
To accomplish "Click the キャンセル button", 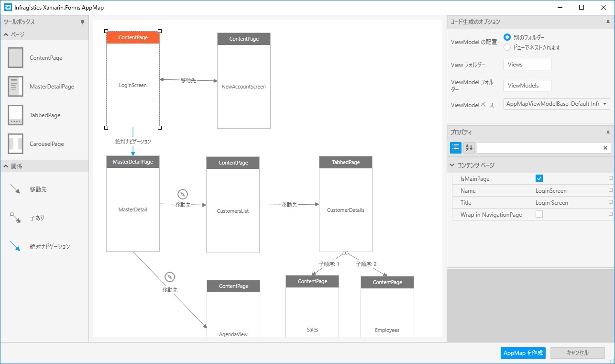I will tap(578, 353).
